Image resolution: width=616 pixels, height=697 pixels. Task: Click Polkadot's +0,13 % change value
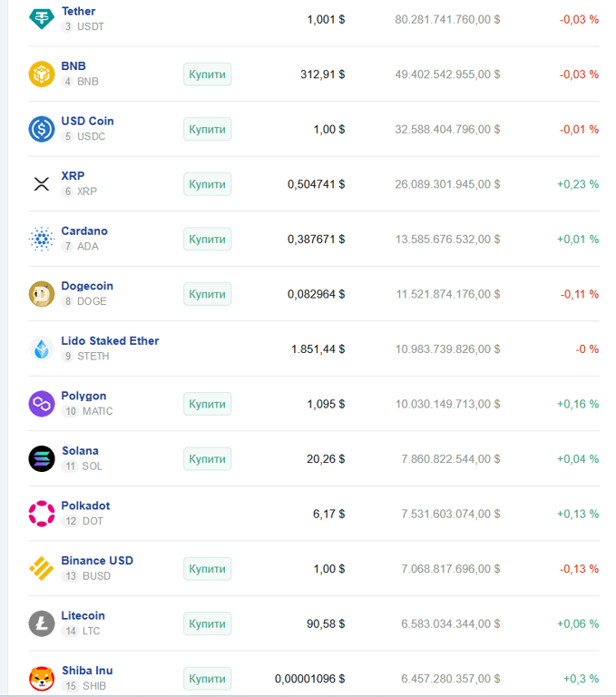[577, 514]
